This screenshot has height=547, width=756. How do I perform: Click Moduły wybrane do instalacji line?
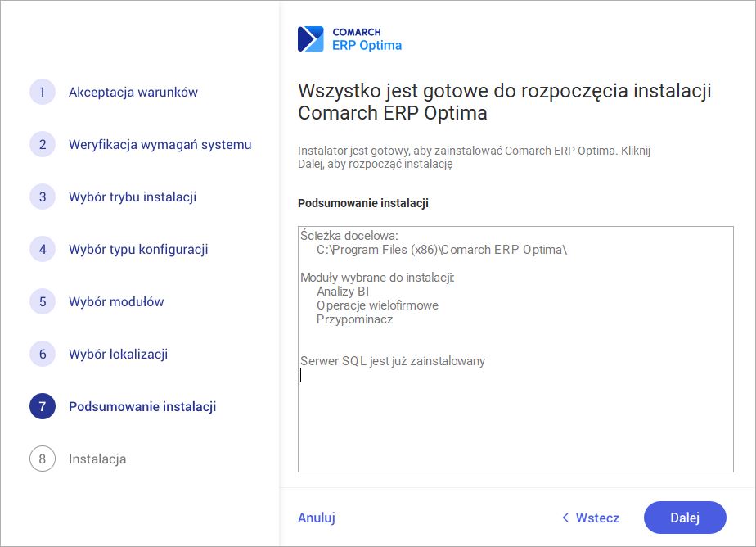pos(377,278)
